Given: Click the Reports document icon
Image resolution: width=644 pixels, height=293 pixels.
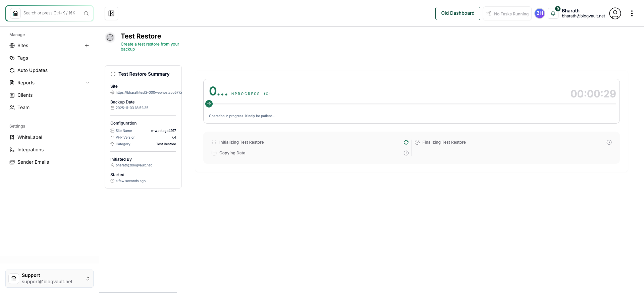Looking at the screenshot, I should tap(12, 83).
